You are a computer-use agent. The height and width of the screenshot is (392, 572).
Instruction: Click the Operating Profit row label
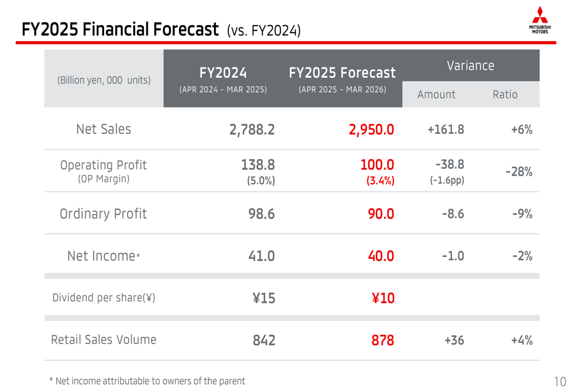(104, 165)
